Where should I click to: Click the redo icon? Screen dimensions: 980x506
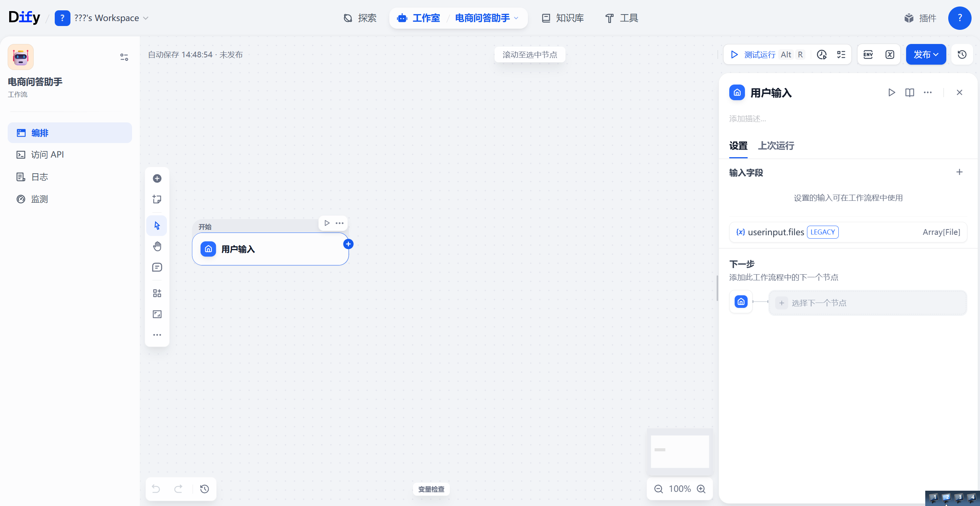[x=178, y=489]
